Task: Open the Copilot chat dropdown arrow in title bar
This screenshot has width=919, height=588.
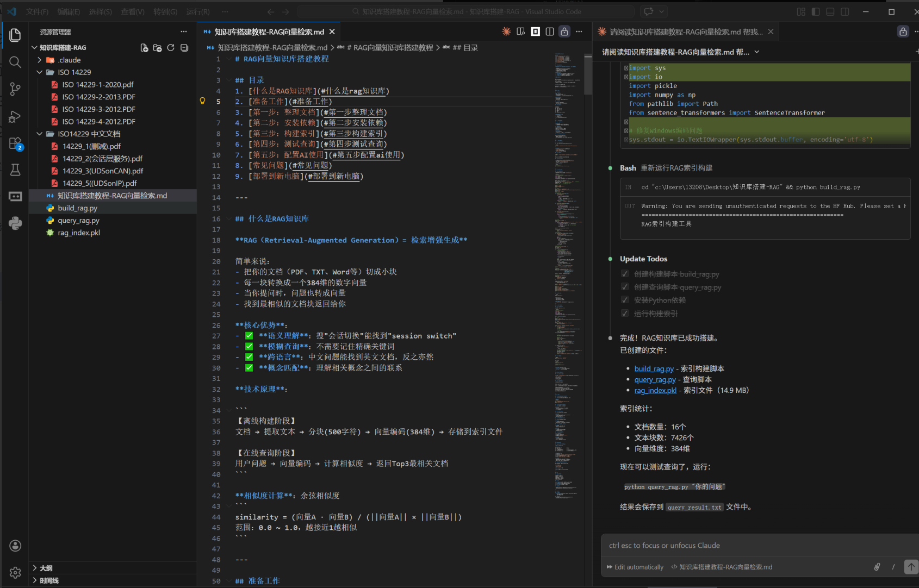Action: [662, 11]
